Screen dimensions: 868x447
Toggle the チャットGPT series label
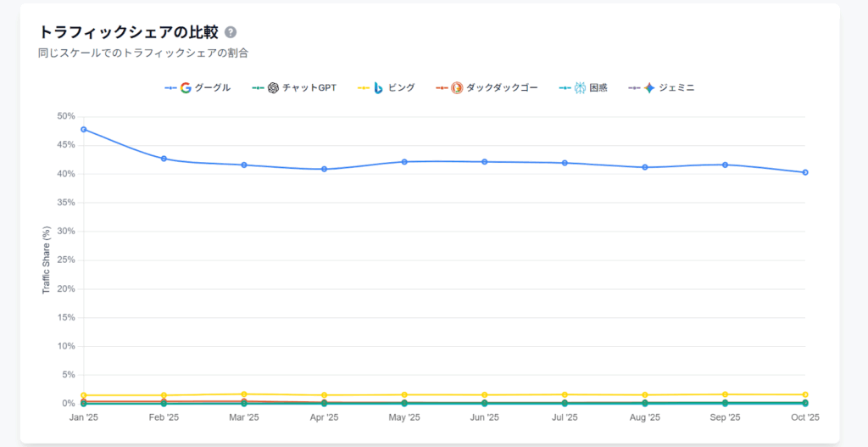pos(309,87)
